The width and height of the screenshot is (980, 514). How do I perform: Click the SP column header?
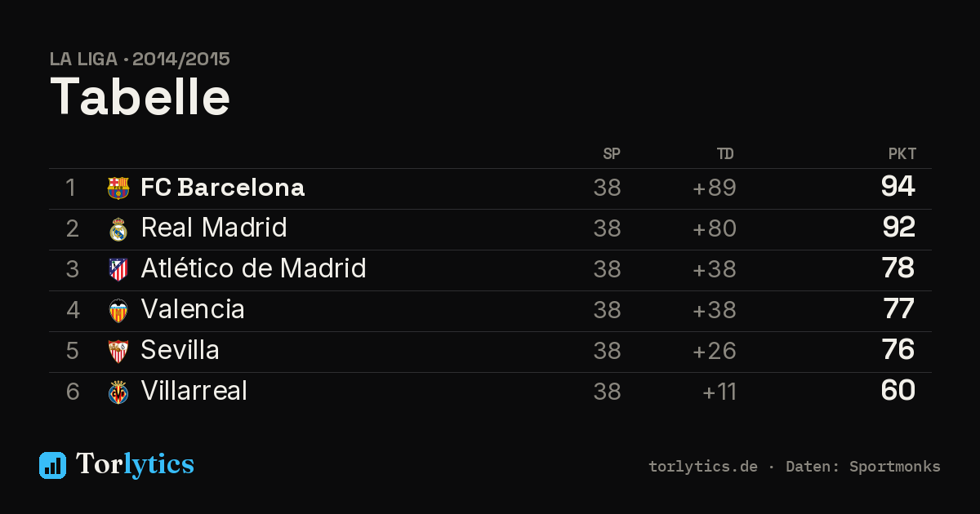(612, 154)
